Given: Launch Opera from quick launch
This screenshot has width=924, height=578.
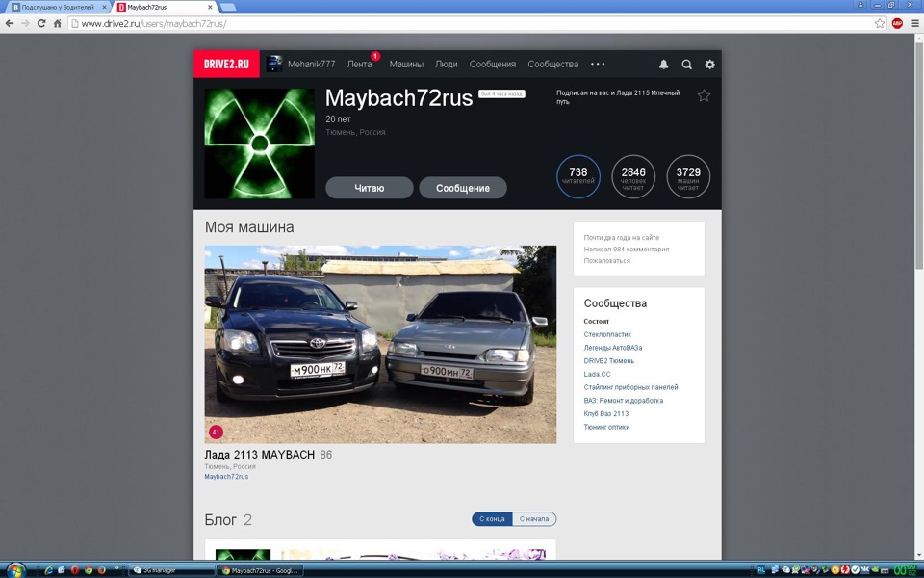Looking at the screenshot, I should pyautogui.click(x=75, y=570).
